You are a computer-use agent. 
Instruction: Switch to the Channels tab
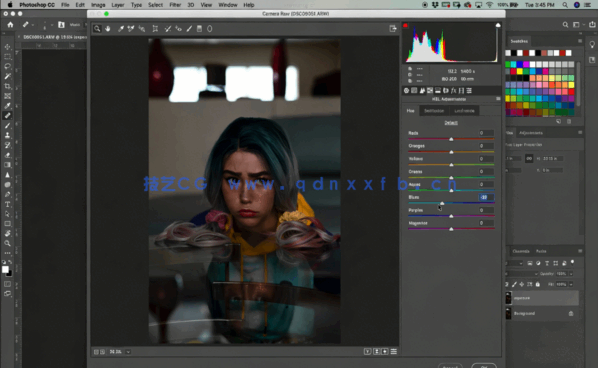(521, 251)
